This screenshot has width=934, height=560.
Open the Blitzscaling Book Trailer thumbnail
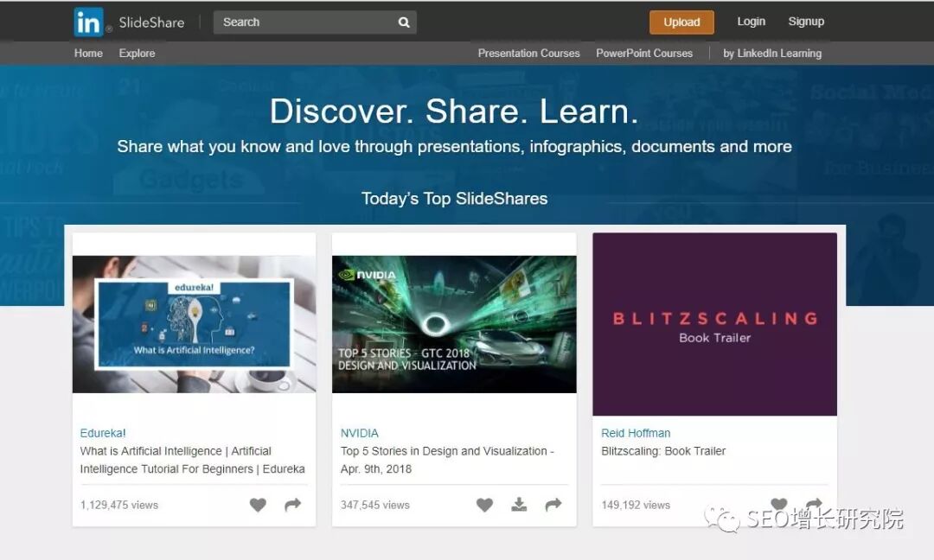715,324
